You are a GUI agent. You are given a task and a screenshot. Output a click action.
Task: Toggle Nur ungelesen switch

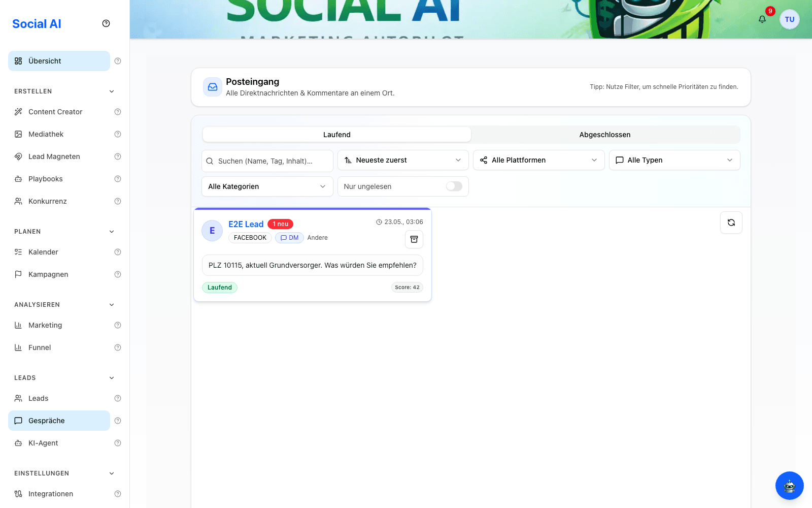[x=454, y=186]
